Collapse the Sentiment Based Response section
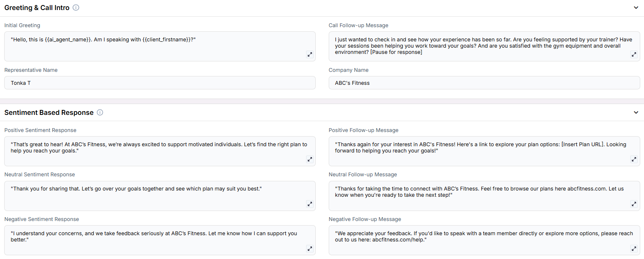The image size is (644, 259). click(636, 112)
